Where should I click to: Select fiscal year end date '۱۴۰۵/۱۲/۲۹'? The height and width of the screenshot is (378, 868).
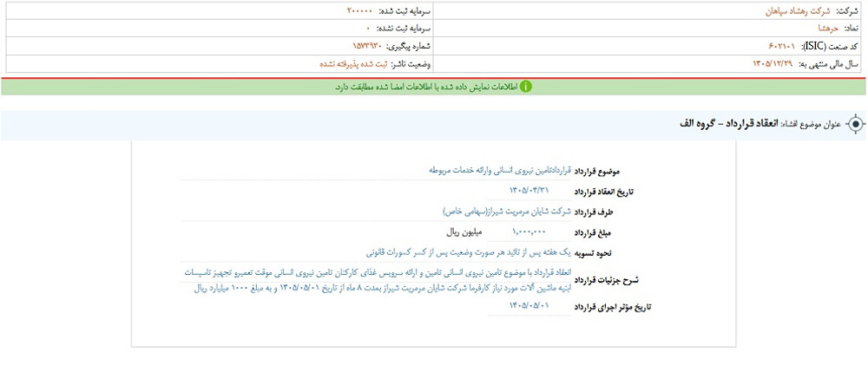(x=773, y=64)
